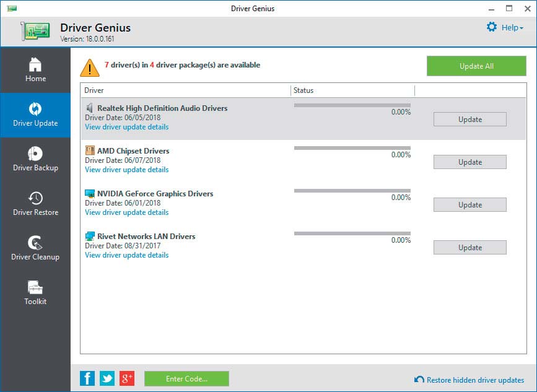This screenshot has height=392, width=537.
Task: Open the Driver Backup disc icon
Action: [35, 154]
